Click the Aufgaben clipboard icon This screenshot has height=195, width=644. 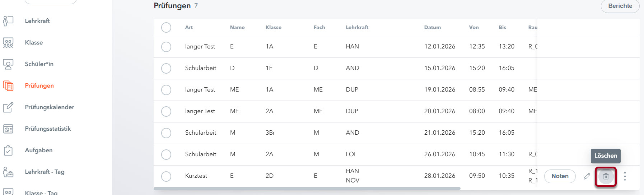8,150
